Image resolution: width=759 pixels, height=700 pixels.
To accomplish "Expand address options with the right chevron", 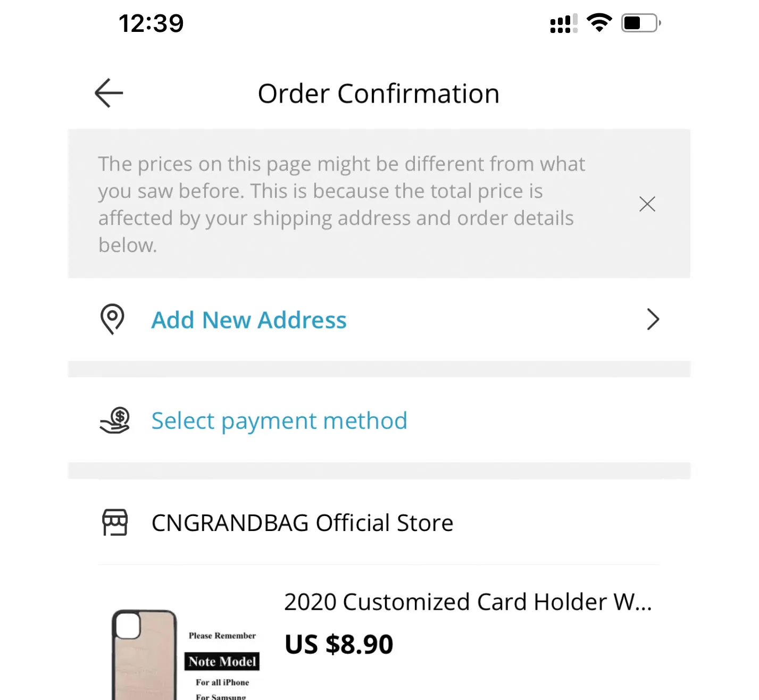I will point(653,319).
